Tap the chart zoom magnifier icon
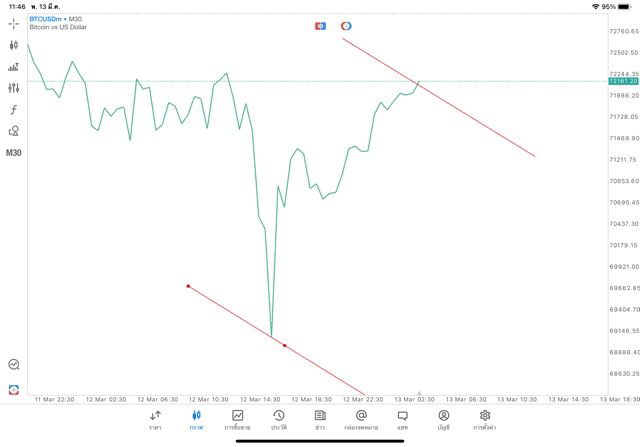 [14, 364]
